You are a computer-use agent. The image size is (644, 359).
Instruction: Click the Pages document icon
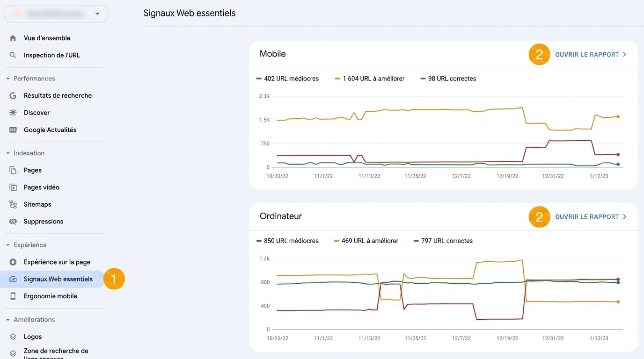13,170
